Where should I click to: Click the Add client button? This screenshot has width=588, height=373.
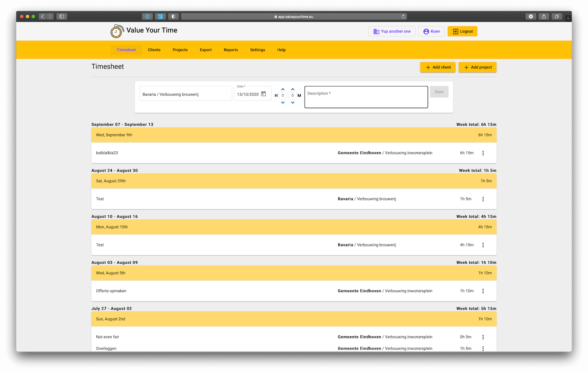point(438,67)
